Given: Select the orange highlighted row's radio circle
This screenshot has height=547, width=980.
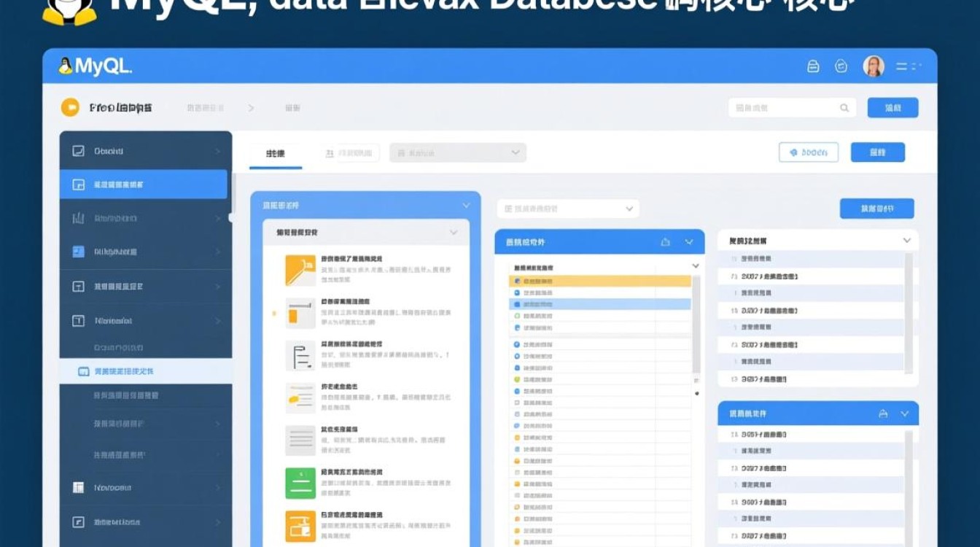Looking at the screenshot, I should [517, 281].
